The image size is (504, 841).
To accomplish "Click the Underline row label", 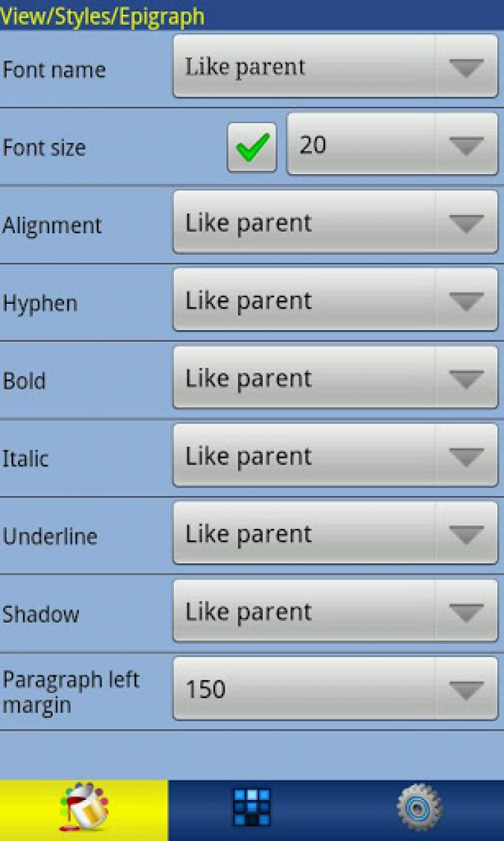I will click(50, 536).
